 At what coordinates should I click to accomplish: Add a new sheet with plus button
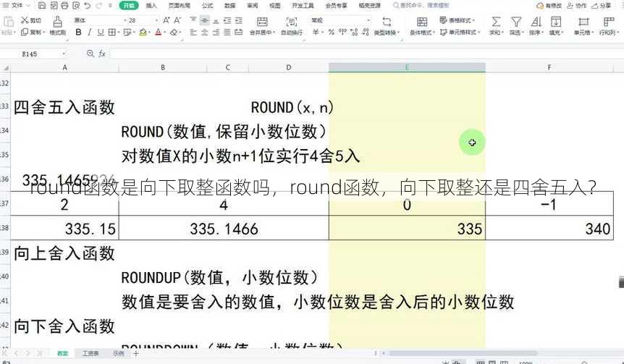pyautogui.click(x=136, y=353)
